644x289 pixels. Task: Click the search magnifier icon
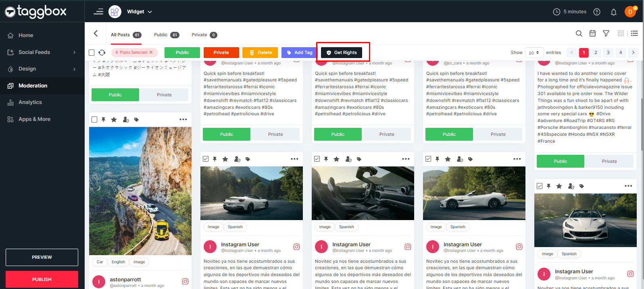coord(579,33)
